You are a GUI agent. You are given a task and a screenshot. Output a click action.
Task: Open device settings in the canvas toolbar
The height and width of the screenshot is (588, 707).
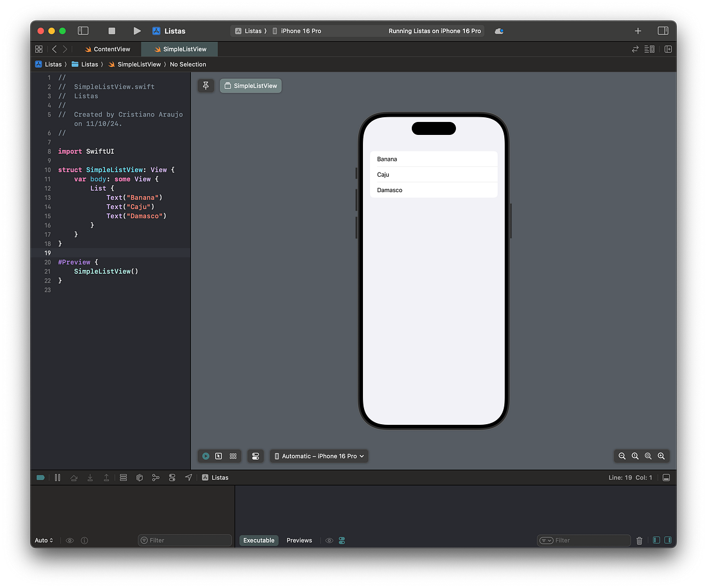point(255,455)
